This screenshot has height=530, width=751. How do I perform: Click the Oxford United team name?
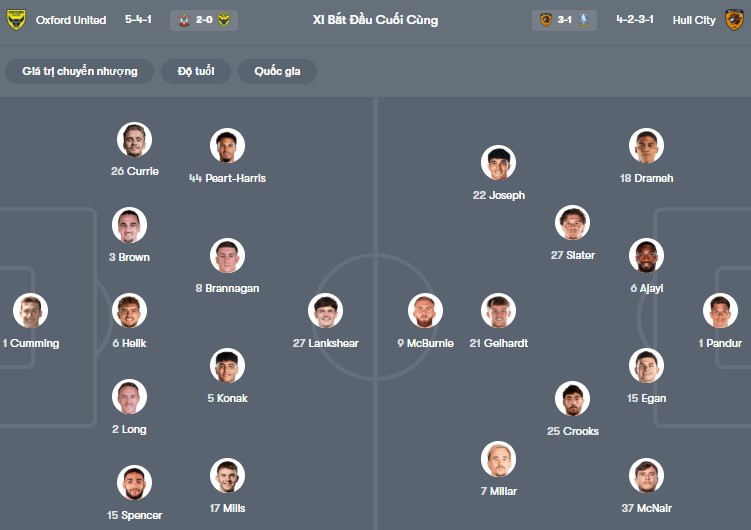click(70, 20)
